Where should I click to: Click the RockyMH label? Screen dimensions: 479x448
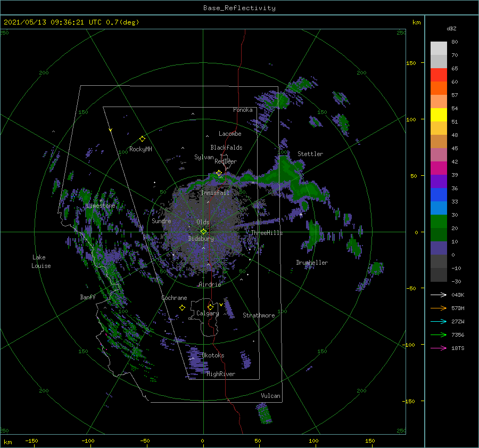(x=141, y=149)
